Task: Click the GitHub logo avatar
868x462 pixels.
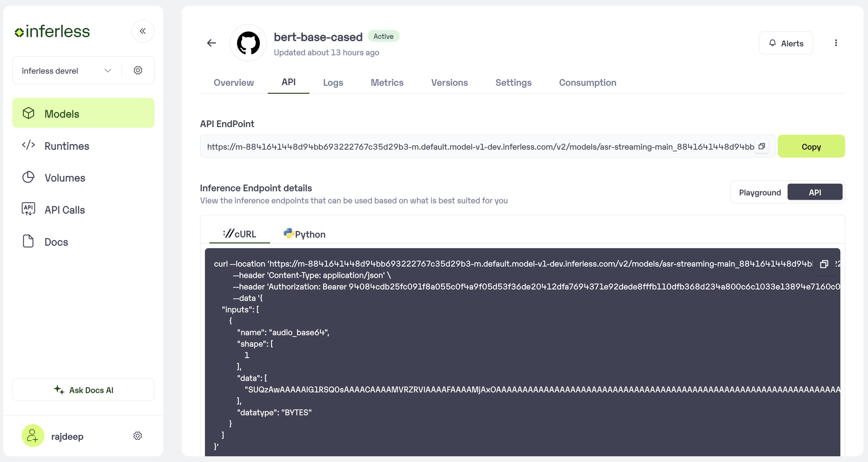Action: point(248,43)
